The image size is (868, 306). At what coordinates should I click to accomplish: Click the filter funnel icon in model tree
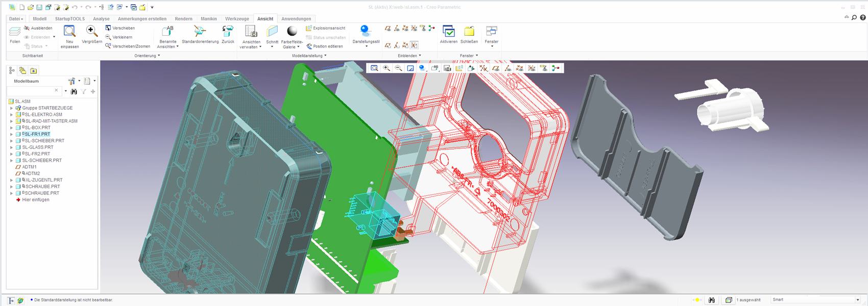(84, 91)
